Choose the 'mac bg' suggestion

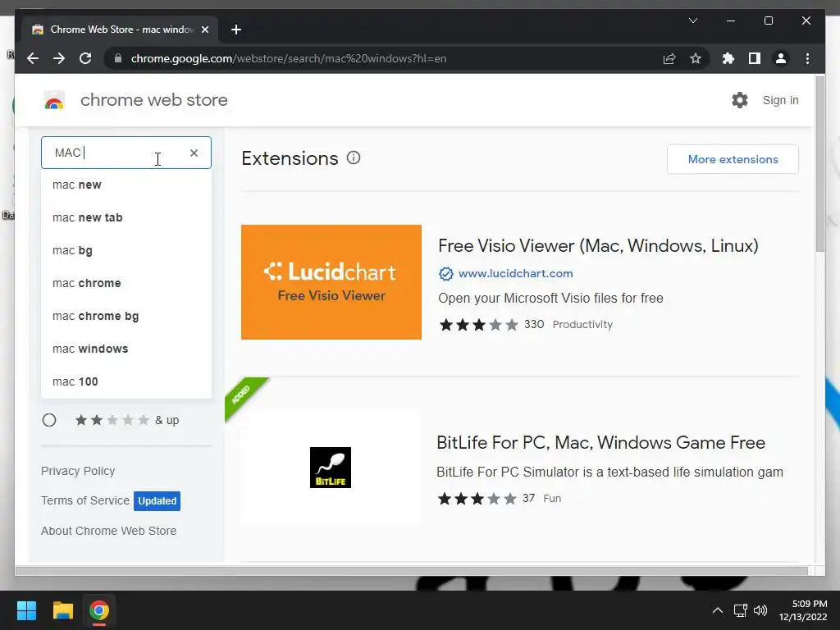point(126,250)
